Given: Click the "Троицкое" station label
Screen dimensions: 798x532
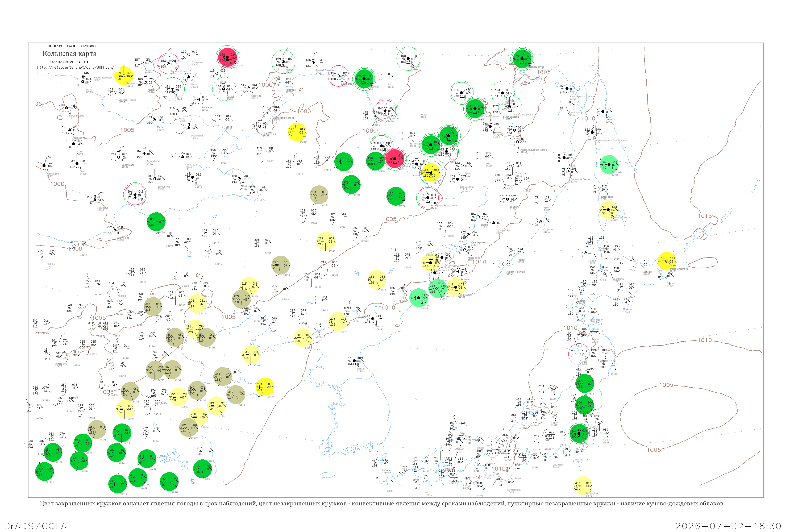Looking at the screenshot, I should point(521,173).
